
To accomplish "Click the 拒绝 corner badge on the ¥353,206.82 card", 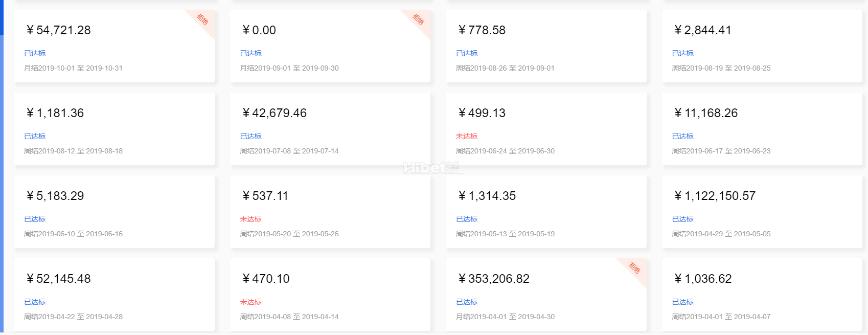I will click(635, 268).
